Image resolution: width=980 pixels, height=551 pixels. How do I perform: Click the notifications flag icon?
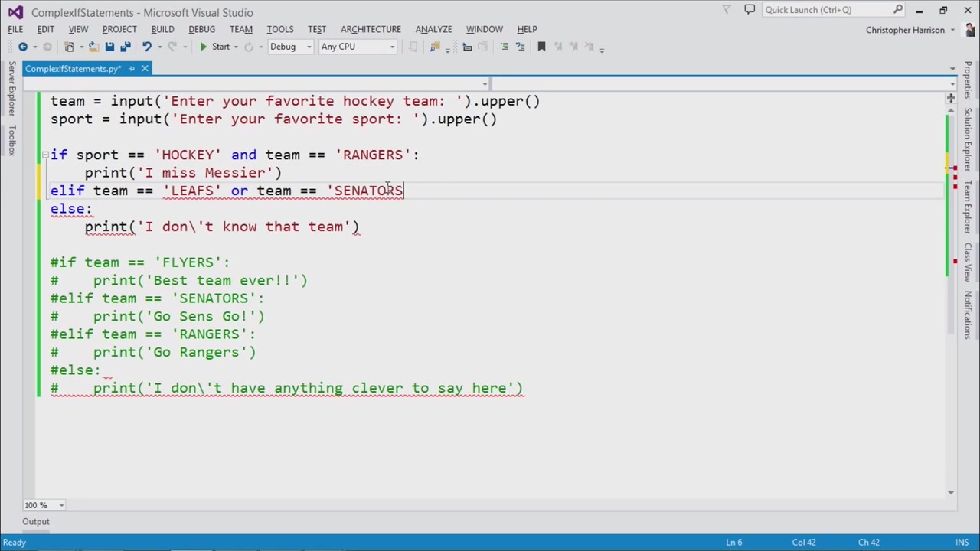(x=727, y=10)
